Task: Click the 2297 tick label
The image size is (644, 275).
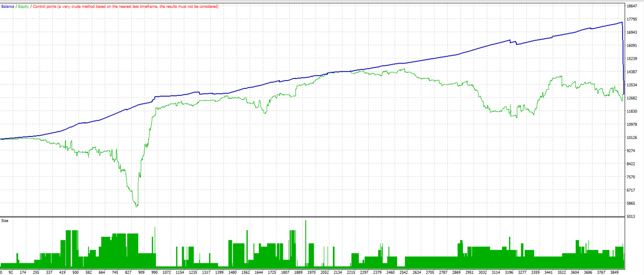Action: 364,272
